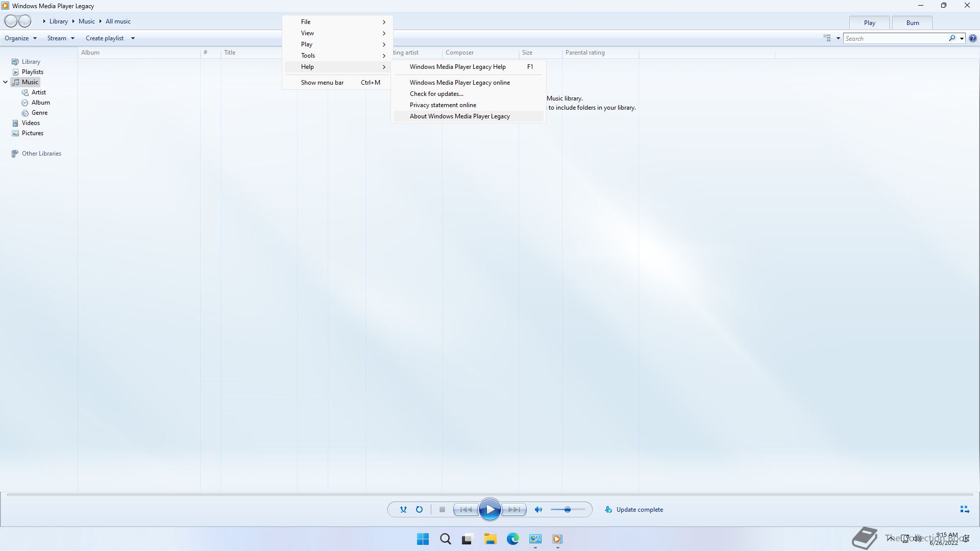Click the Previous track button
This screenshot has width=980, height=551.
tap(466, 510)
